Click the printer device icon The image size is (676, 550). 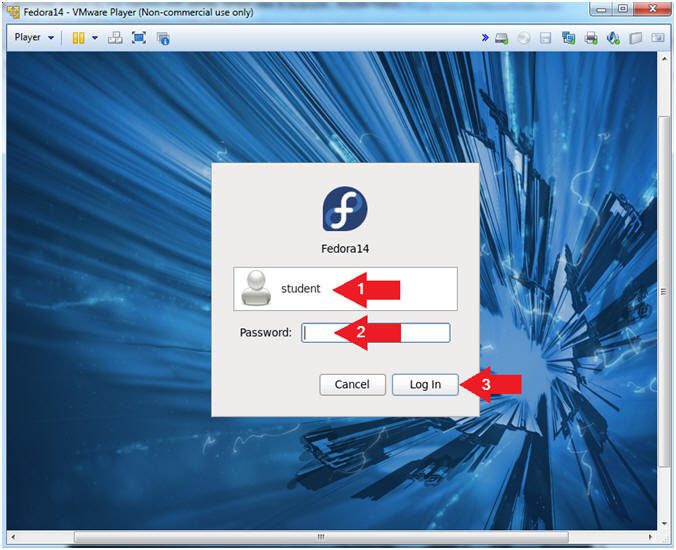pos(591,38)
